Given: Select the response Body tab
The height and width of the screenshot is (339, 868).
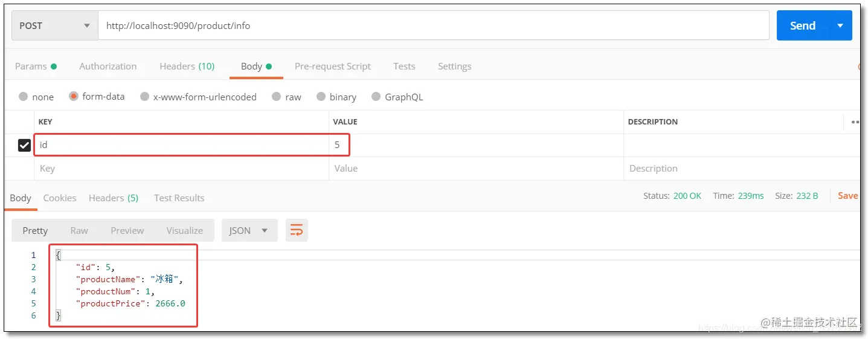Looking at the screenshot, I should [21, 198].
